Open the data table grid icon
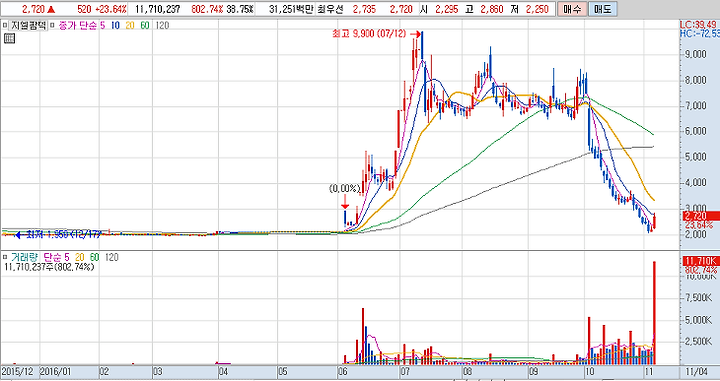This screenshot has height=381, width=720. pyautogui.click(x=9, y=39)
